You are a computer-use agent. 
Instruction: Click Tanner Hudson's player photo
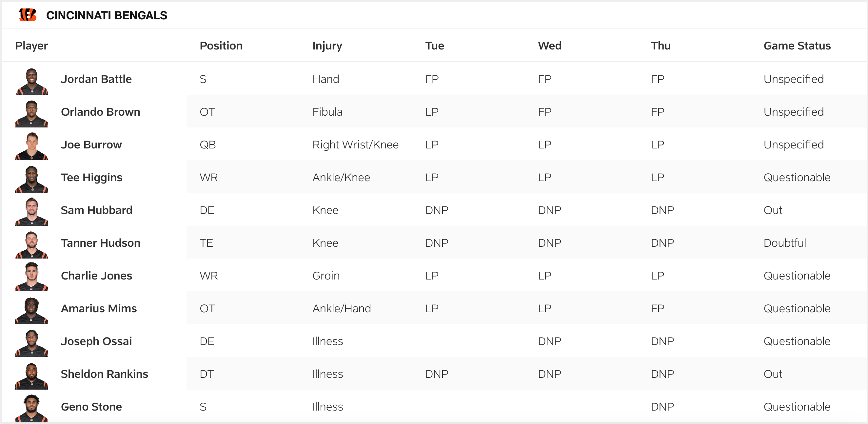point(31,244)
